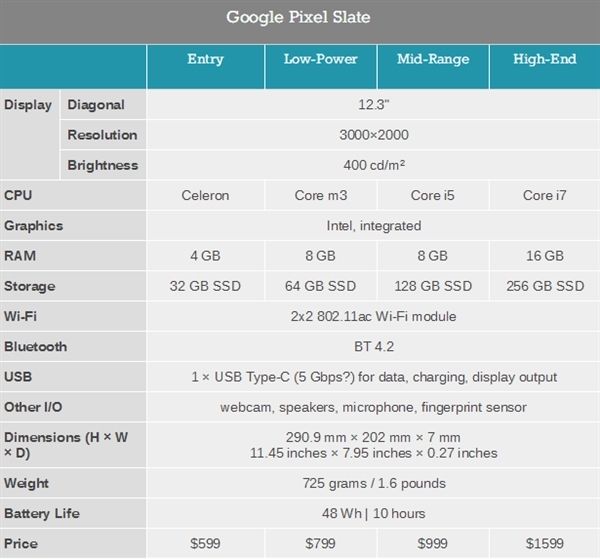Viewport: 600px width, 559px height.
Task: Click the 2x2 802.11ac Wi-Fi module cell
Action: coord(373,316)
